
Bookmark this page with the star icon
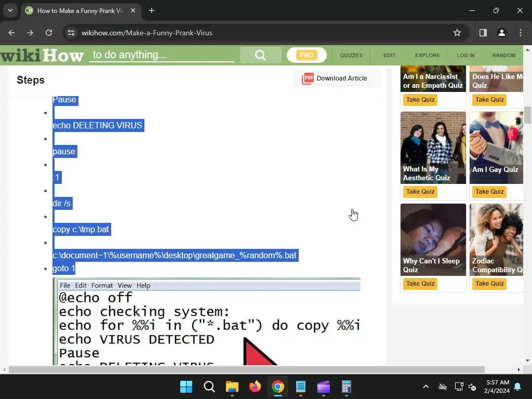coord(457,33)
